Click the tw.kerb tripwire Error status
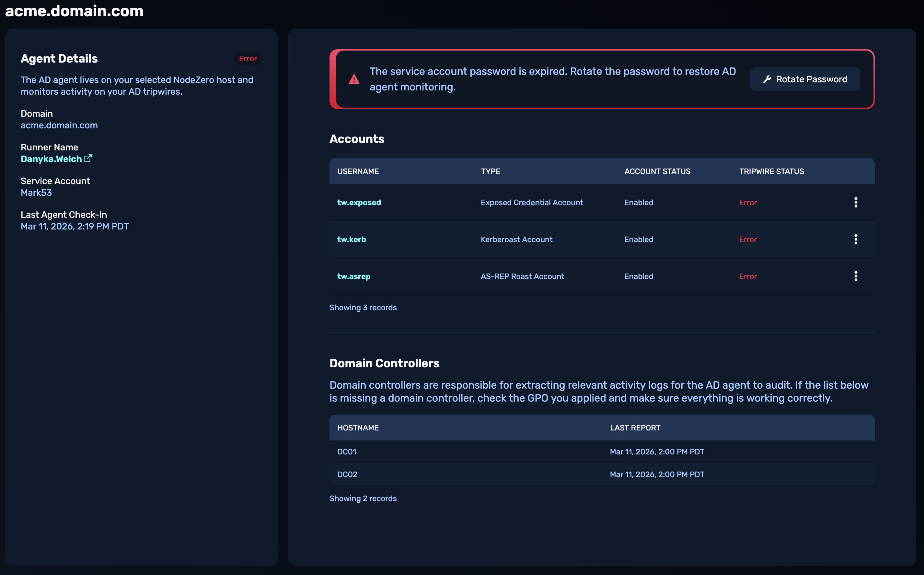The height and width of the screenshot is (575, 924). (x=748, y=239)
